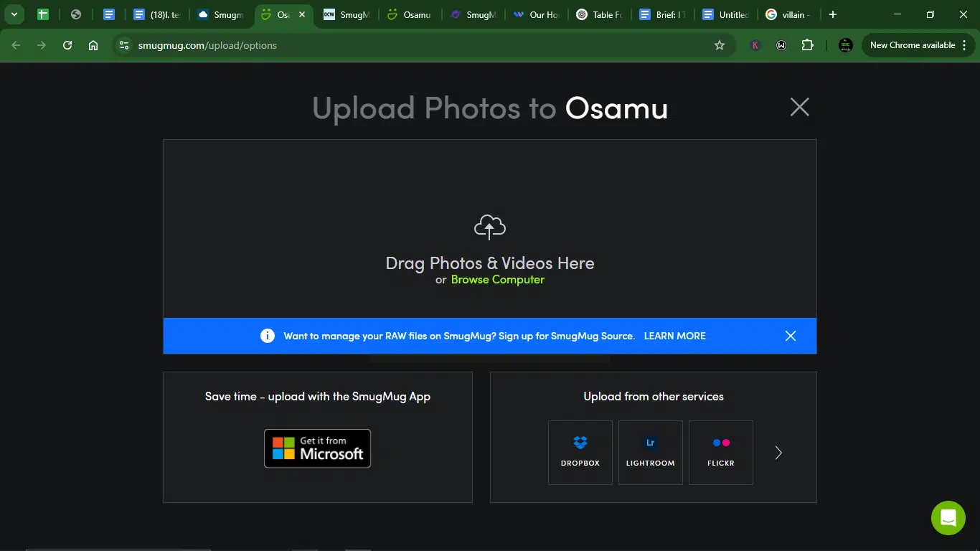Screen dimensions: 980x551
Task: Go back to the previous page
Action: 16,45
